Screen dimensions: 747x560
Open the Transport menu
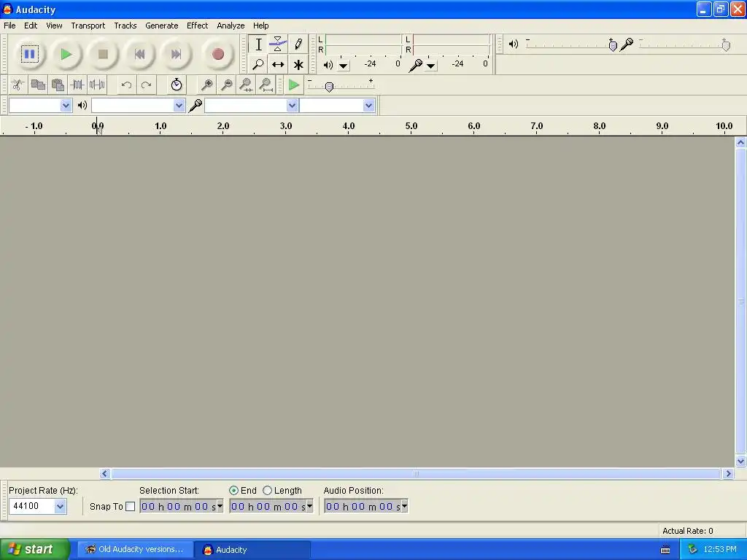(88, 26)
